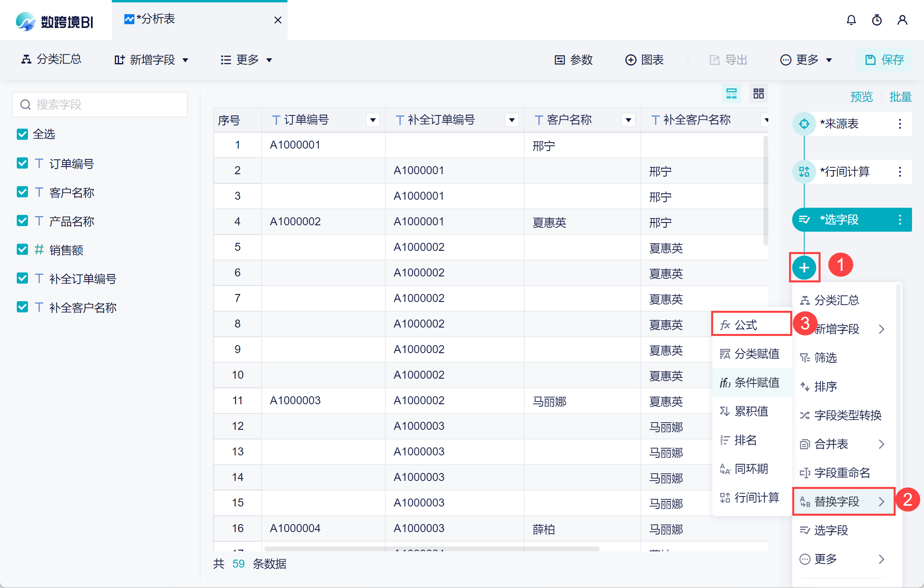Click the plus add-step button
Viewport: 924px width, 588px height.
point(804,267)
